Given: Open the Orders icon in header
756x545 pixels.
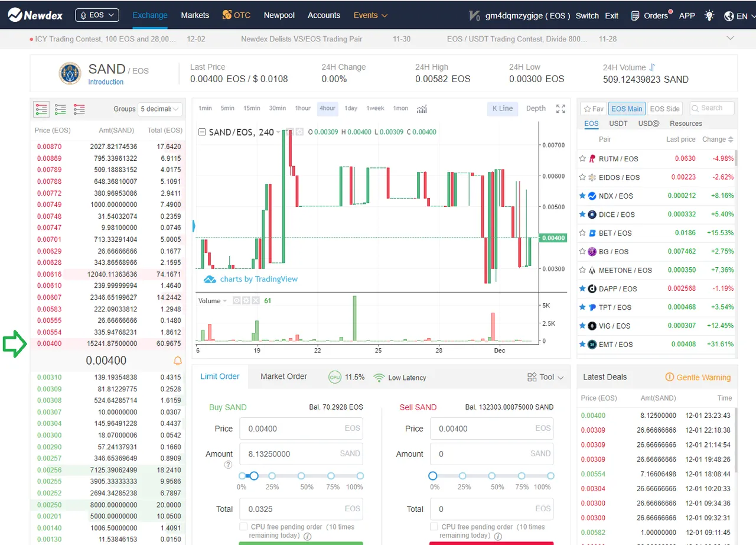Looking at the screenshot, I should coord(635,16).
